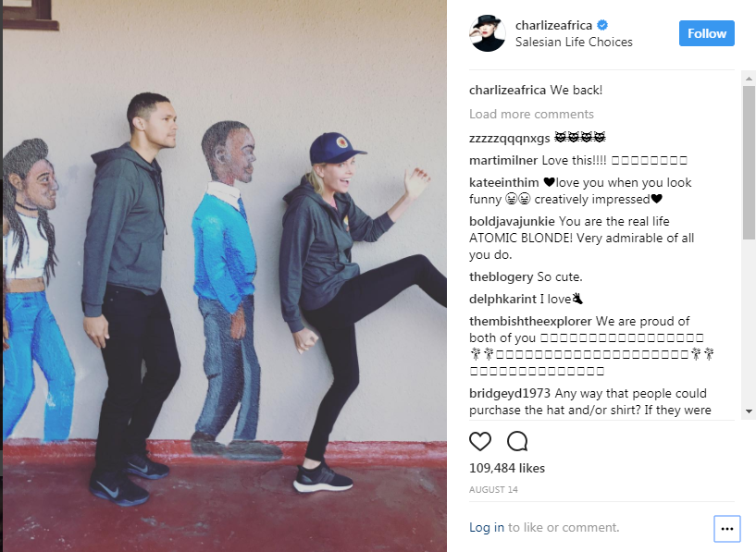Viewport: 756px width, 552px height.
Task: Open commenter thembishtheexplorer's profile
Action: point(530,321)
